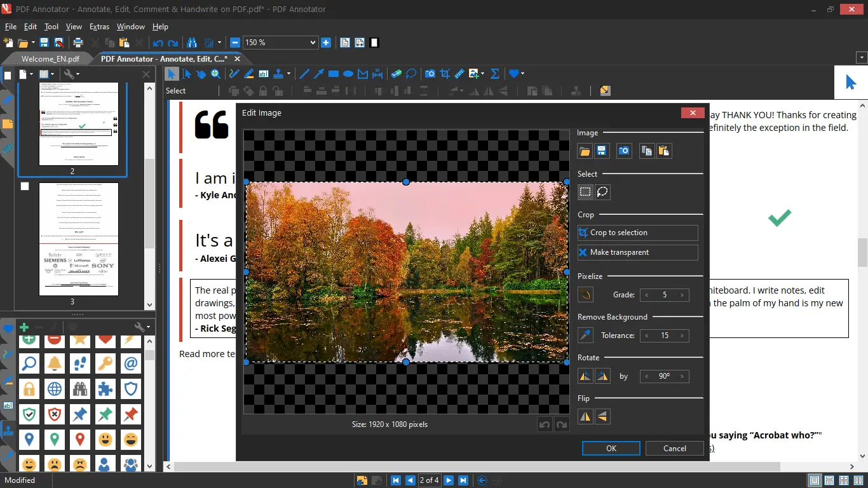Pick the Remove Background eyedropper tool

coord(585,335)
